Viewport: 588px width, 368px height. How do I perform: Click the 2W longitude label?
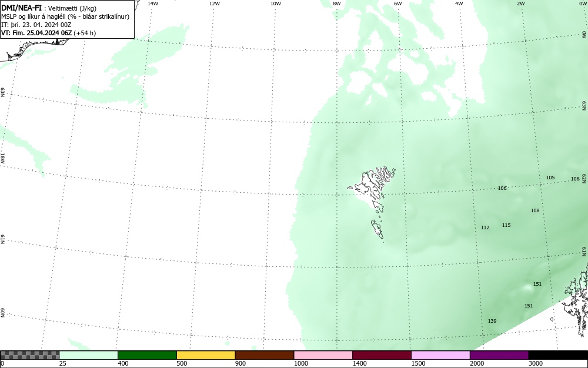click(x=520, y=4)
